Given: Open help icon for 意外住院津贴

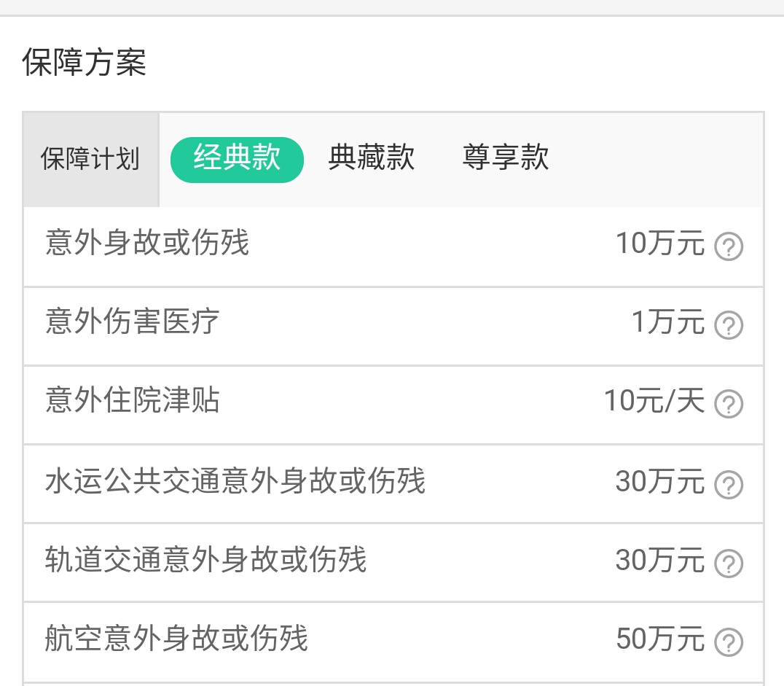Looking at the screenshot, I should point(728,404).
